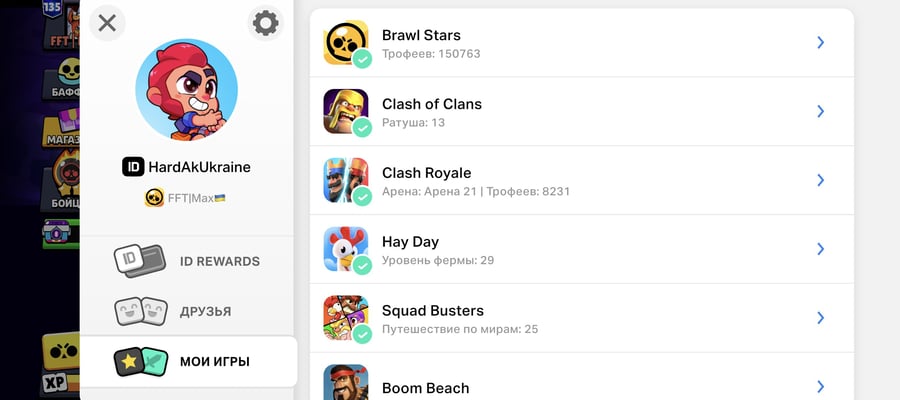This screenshot has width=900, height=400.
Task: Click the profile avatar picture
Action: pyautogui.click(x=187, y=89)
